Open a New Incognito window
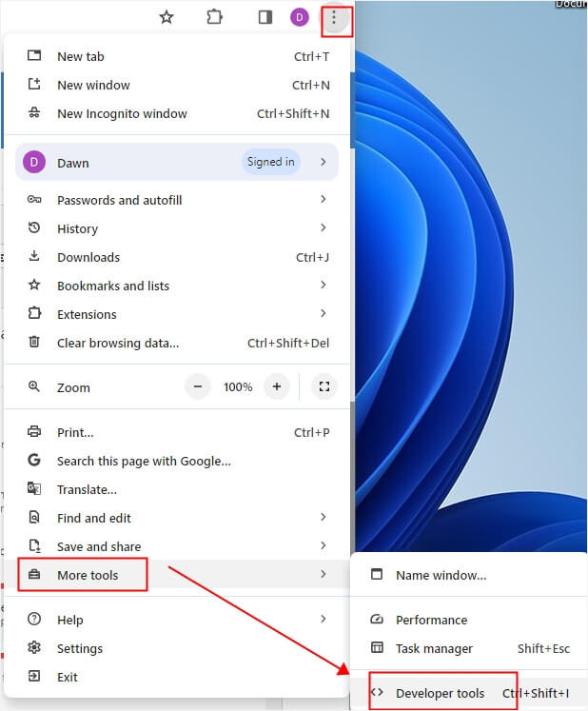 tap(122, 113)
